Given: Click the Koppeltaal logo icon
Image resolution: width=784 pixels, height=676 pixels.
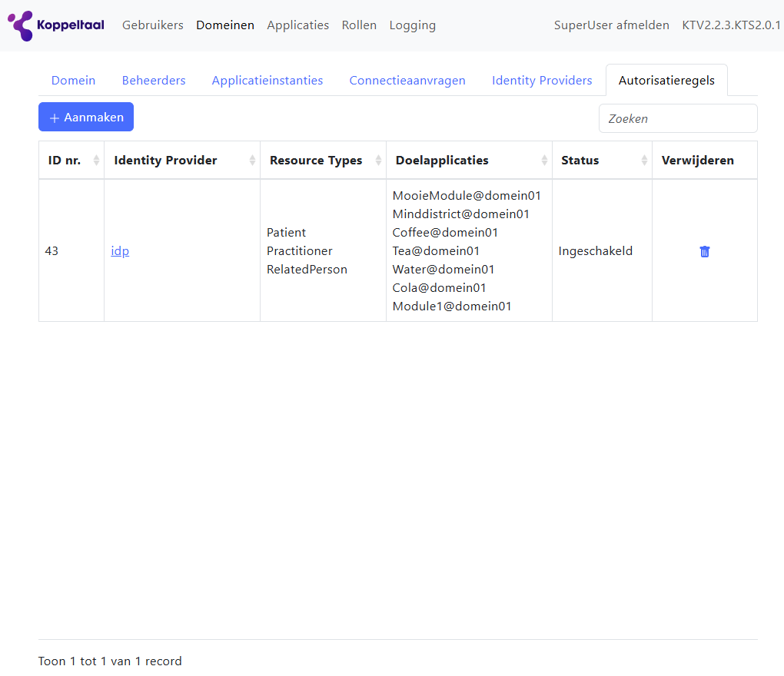Looking at the screenshot, I should [21, 25].
